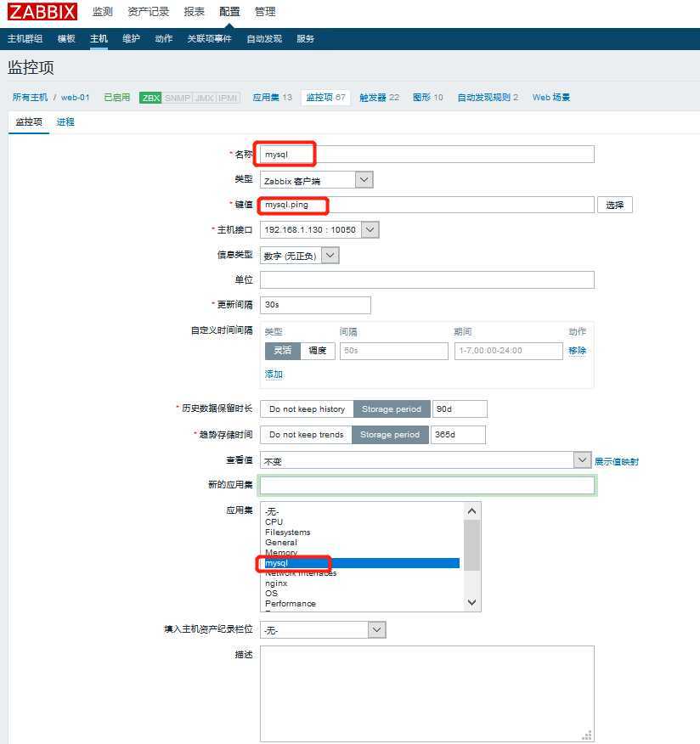This screenshot has width=700, height=744.
Task: Open the 监测 top menu
Action: 103,11
